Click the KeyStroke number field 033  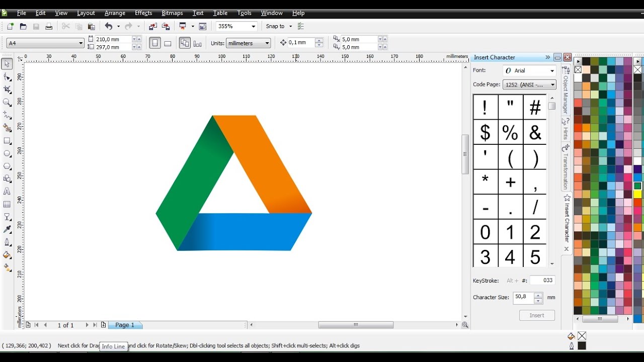(x=542, y=281)
